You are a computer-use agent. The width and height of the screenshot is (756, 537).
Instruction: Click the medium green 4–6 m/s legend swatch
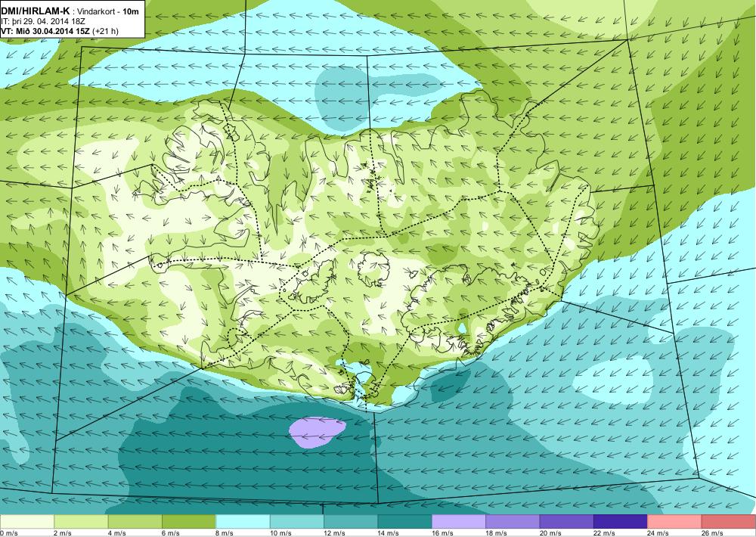pos(135,522)
